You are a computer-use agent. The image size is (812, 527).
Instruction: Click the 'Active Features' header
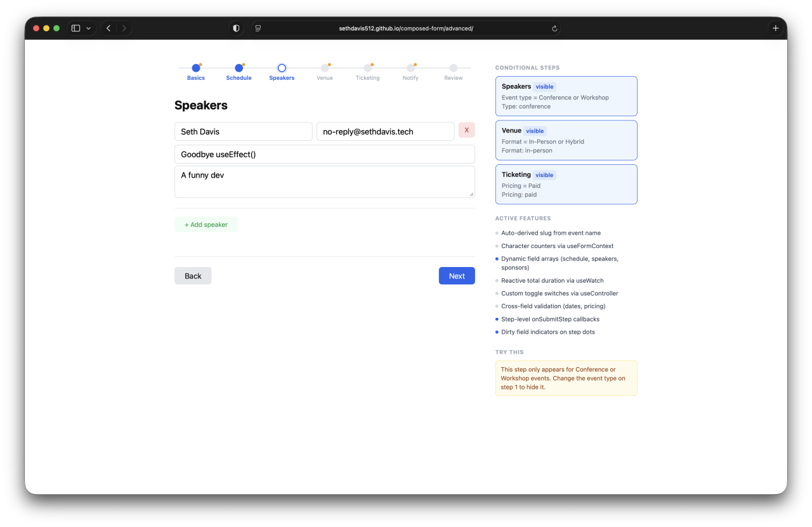point(523,218)
